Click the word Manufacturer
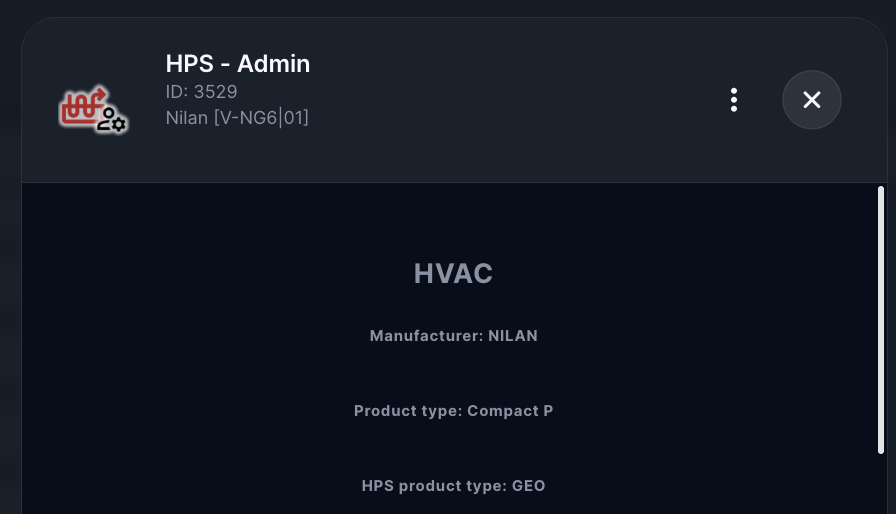 (424, 336)
